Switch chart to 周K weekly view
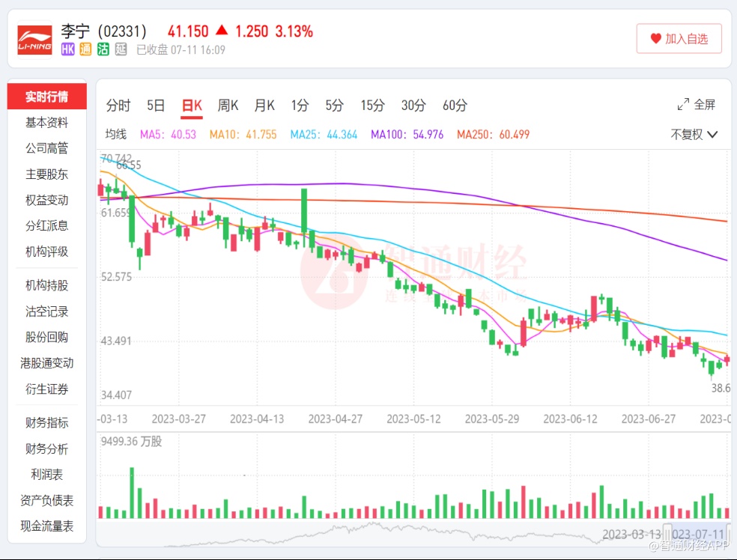 pos(228,106)
